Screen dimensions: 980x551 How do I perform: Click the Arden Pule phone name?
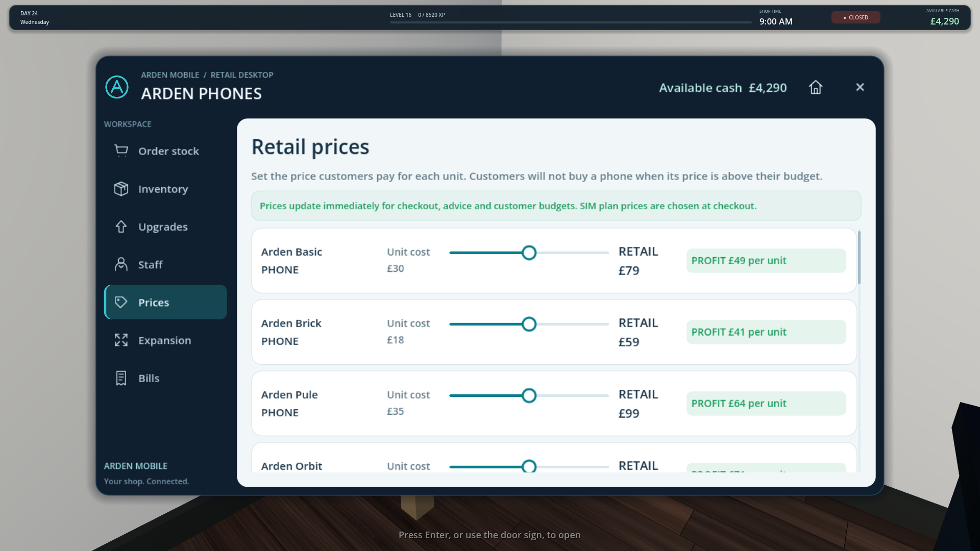[289, 395]
